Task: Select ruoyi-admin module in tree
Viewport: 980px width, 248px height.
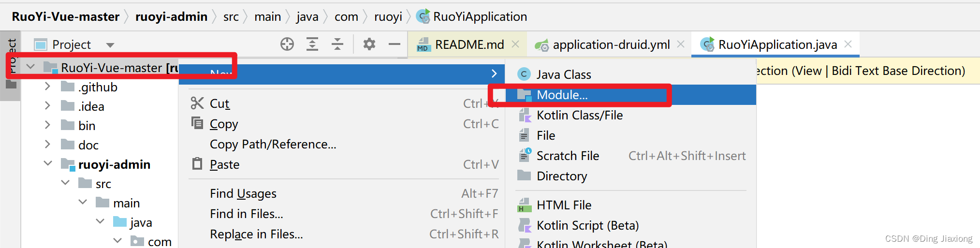Action: click(x=99, y=164)
